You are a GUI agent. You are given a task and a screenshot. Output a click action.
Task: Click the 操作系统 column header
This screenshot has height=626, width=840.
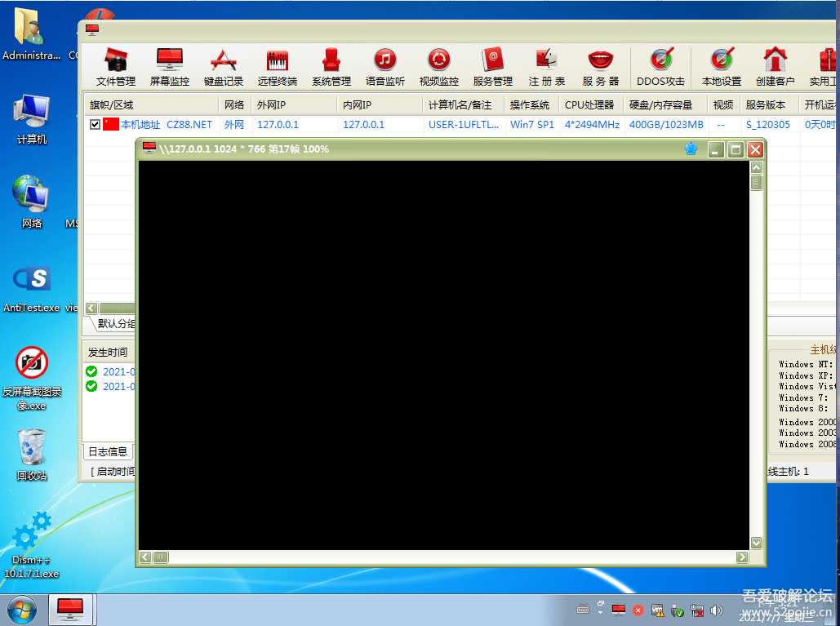[529, 104]
